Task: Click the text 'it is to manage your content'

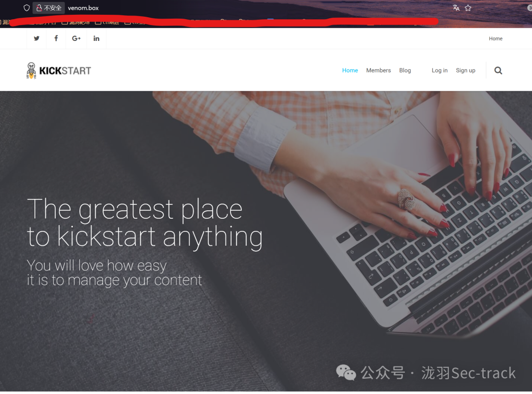Action: point(114,280)
